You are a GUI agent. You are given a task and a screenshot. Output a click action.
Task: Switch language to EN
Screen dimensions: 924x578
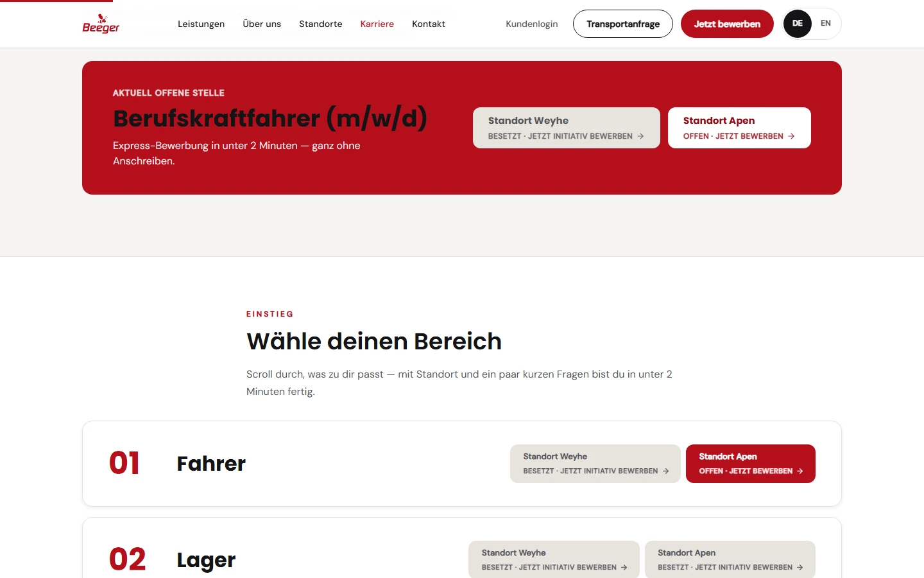[x=826, y=24]
